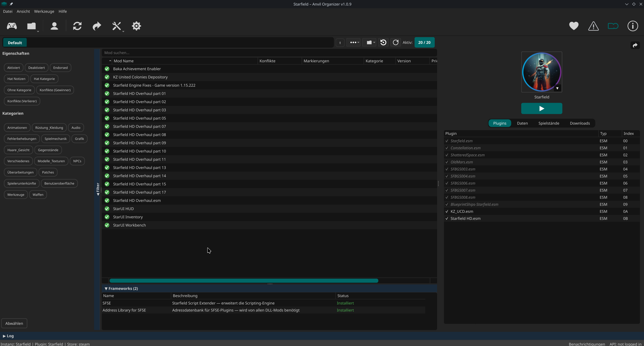This screenshot has width=644, height=346.
Task: Click the info circle icon
Action: 633,26
